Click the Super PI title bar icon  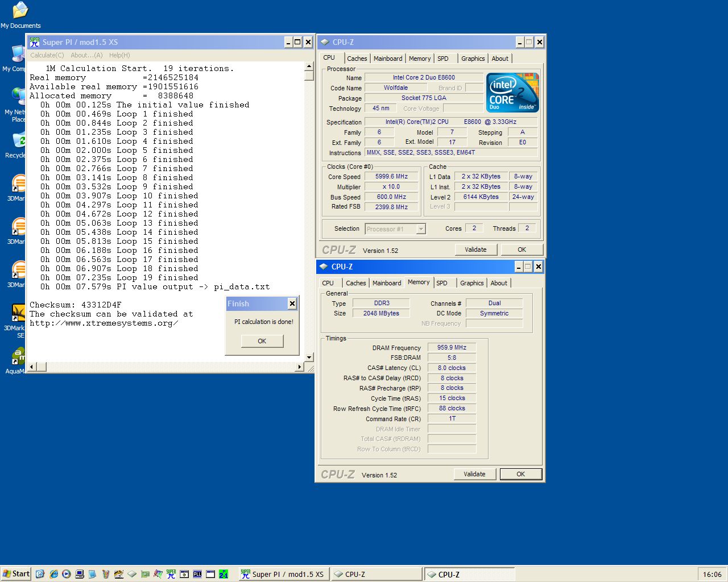[35, 42]
